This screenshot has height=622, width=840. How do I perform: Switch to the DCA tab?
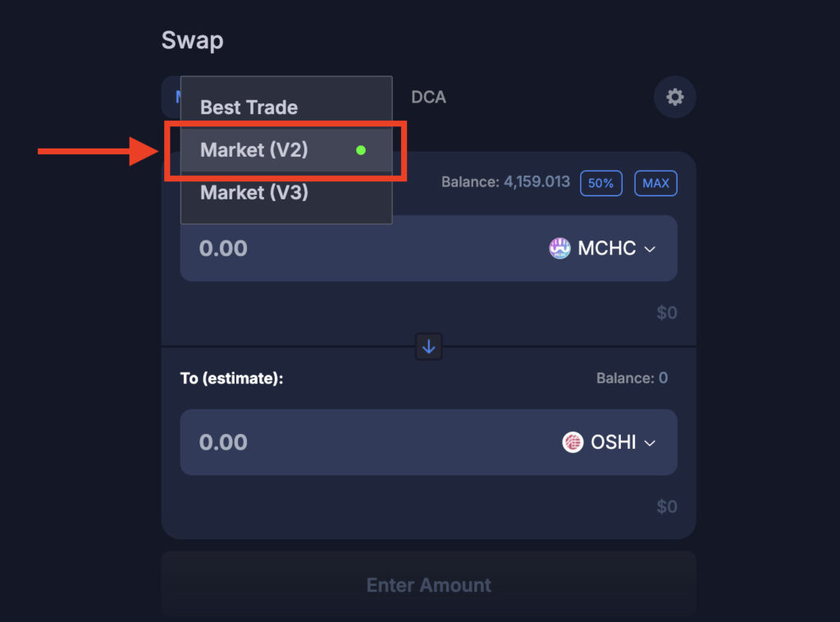[428, 98]
